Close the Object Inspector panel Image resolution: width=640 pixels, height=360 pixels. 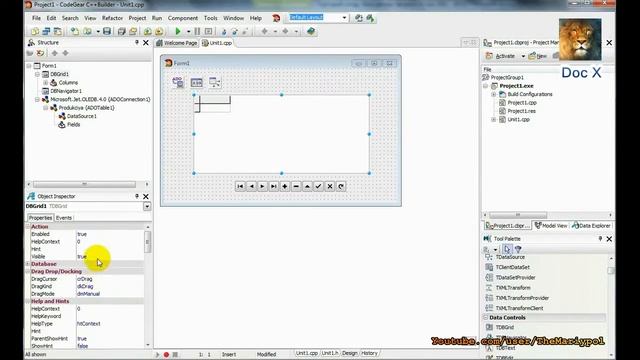tap(146, 196)
